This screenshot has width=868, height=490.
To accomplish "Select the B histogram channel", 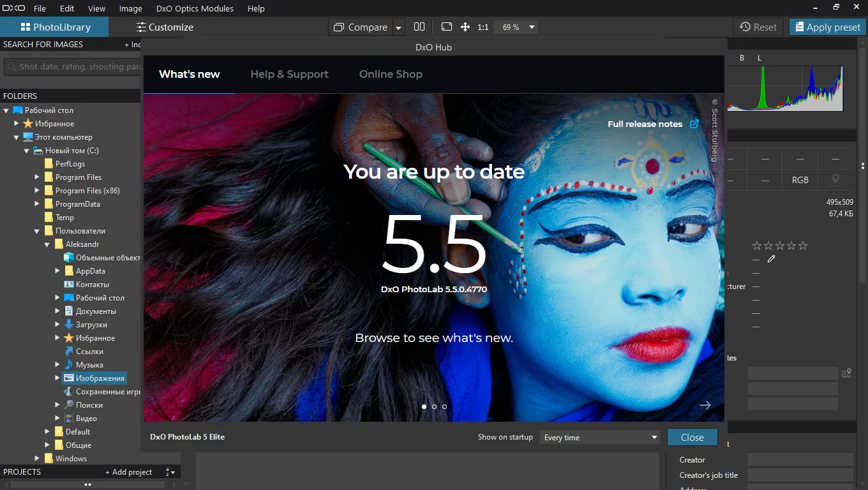I will [x=742, y=58].
